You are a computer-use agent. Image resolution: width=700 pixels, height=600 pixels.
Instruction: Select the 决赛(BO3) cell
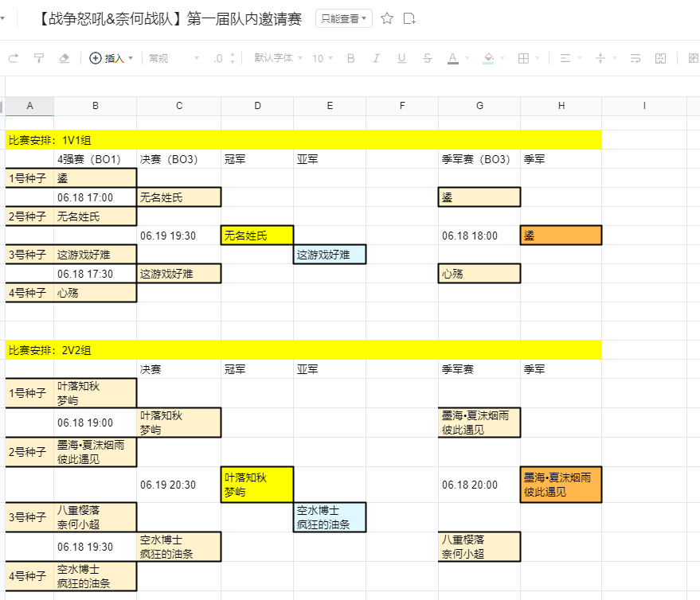178,159
